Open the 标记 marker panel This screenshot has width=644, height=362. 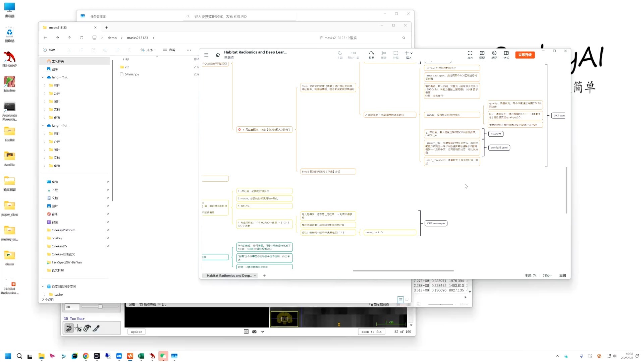coord(494,55)
